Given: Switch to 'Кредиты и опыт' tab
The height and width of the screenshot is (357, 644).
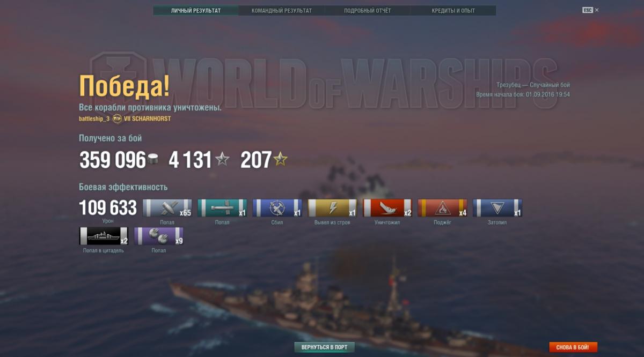Looking at the screenshot, I should point(453,11).
